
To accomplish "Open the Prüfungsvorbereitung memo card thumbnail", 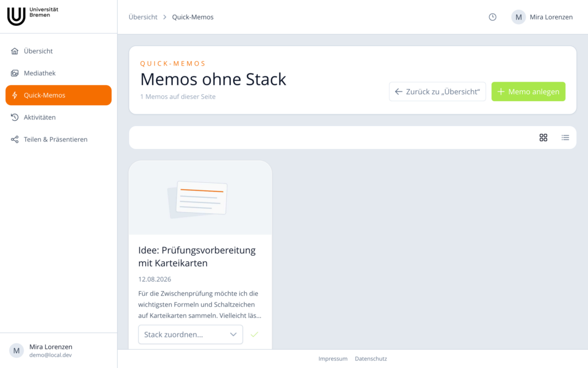I will point(200,198).
